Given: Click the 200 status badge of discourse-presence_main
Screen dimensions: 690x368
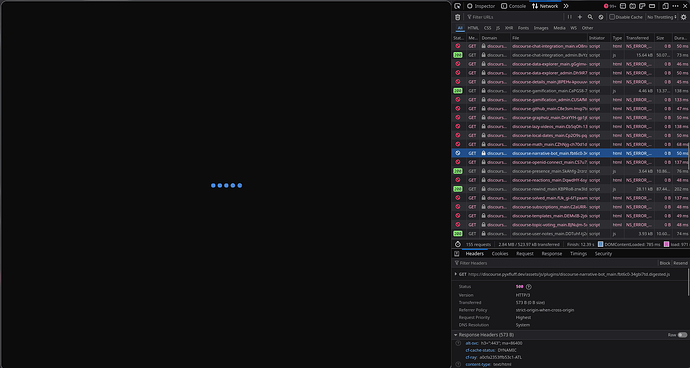Looking at the screenshot, I should click(x=458, y=171).
